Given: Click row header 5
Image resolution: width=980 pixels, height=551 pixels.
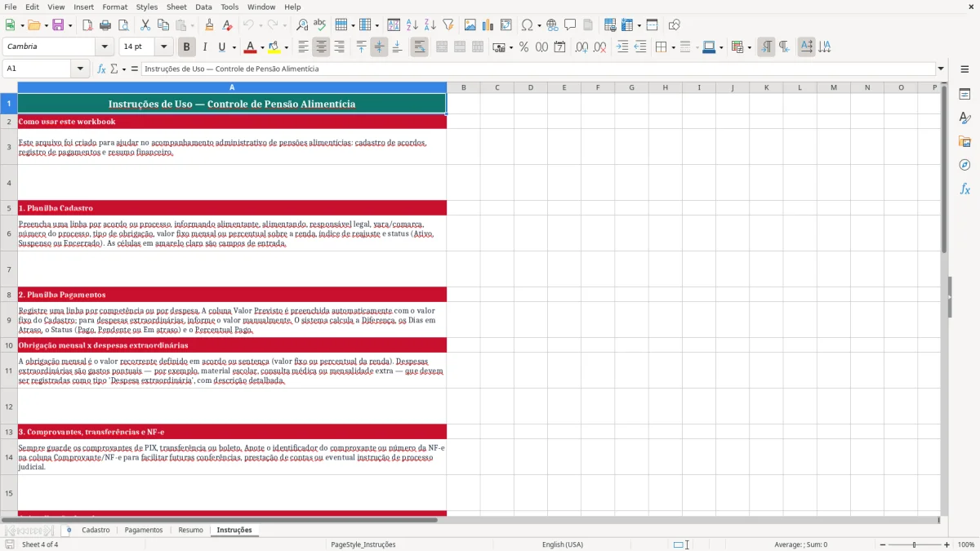Looking at the screenshot, I should point(9,208).
